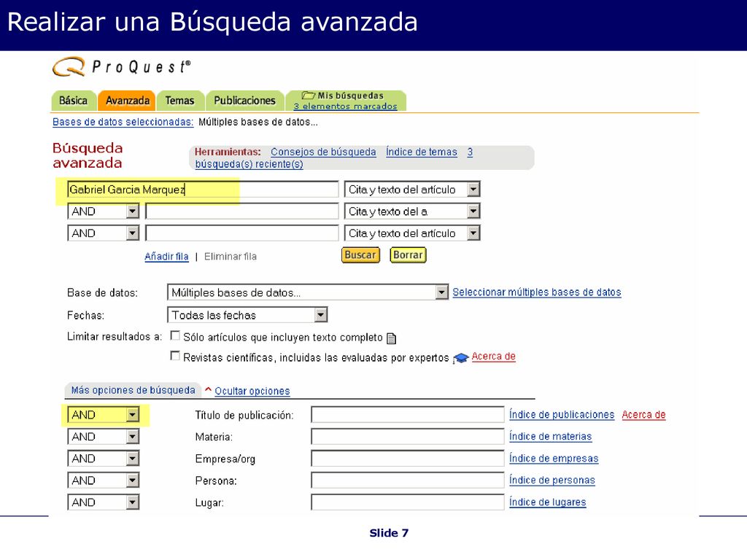Click the Mis búsquedas folder icon

309,96
